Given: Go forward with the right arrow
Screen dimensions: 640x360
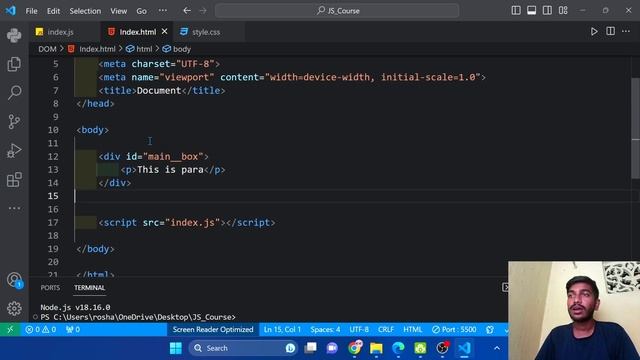Looking at the screenshot, I should click(203, 11).
